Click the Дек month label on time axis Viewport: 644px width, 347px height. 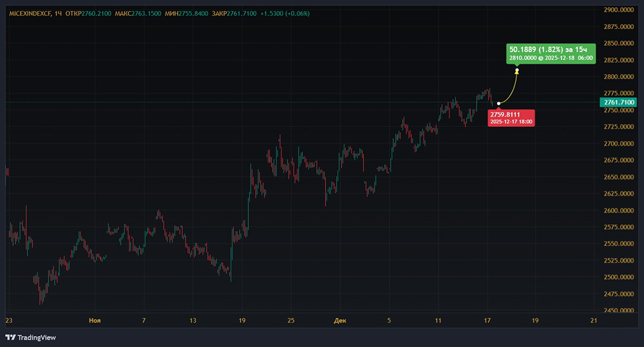coord(340,321)
